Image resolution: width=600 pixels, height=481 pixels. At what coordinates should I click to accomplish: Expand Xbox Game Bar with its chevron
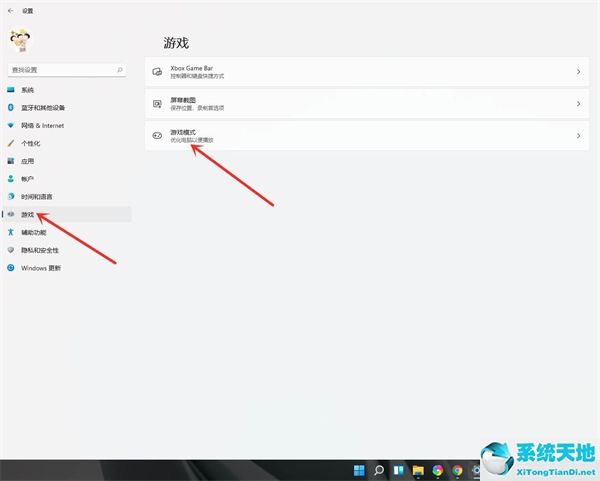pos(578,72)
